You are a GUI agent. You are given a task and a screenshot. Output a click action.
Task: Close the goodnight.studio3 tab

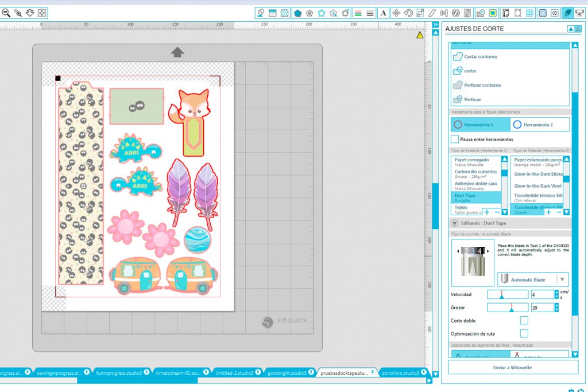pos(311,372)
